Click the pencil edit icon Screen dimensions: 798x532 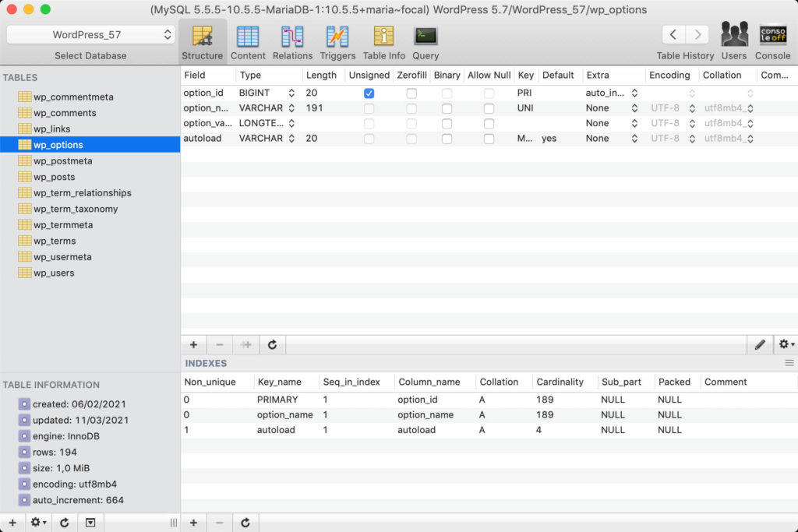pos(760,345)
